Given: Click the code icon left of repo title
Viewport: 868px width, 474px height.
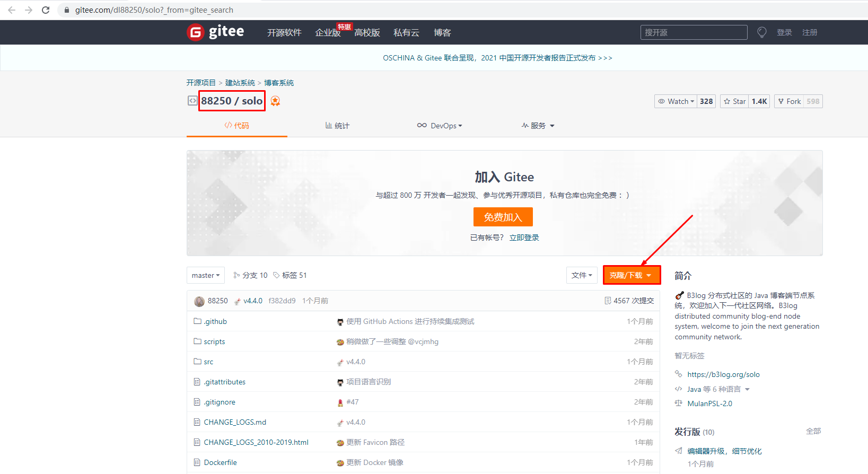Looking at the screenshot, I should (192, 101).
